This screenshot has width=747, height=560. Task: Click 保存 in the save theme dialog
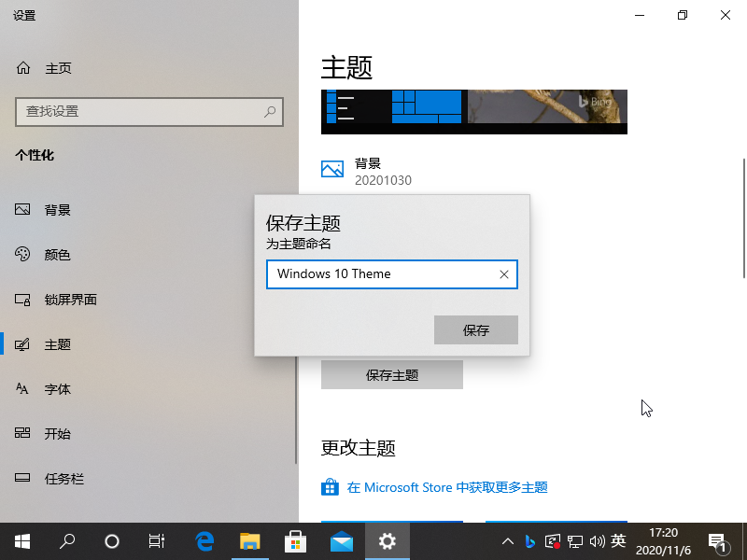(476, 330)
